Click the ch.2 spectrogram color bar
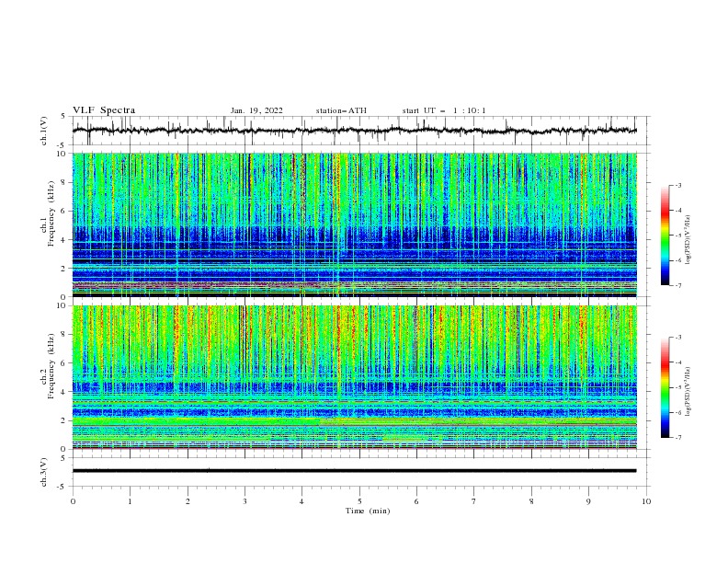This screenshot has width=728, height=563. click(665, 387)
